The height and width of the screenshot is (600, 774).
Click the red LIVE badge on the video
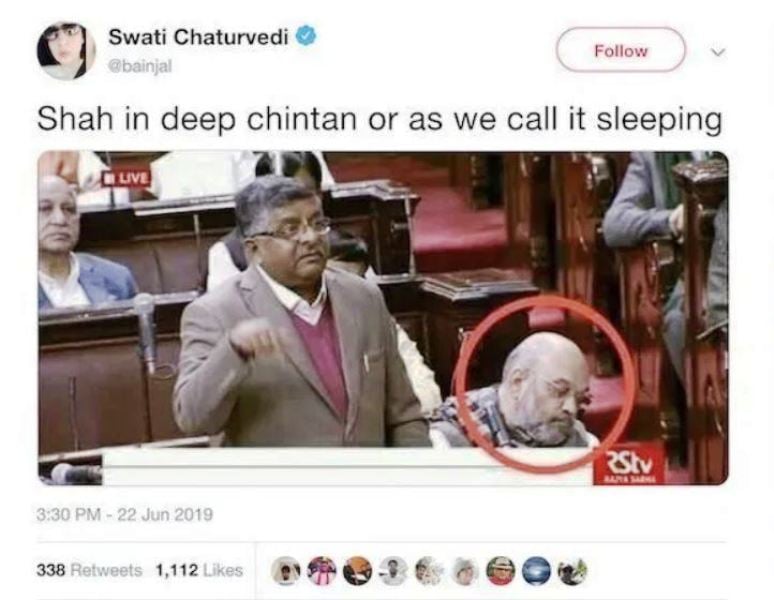(x=125, y=178)
